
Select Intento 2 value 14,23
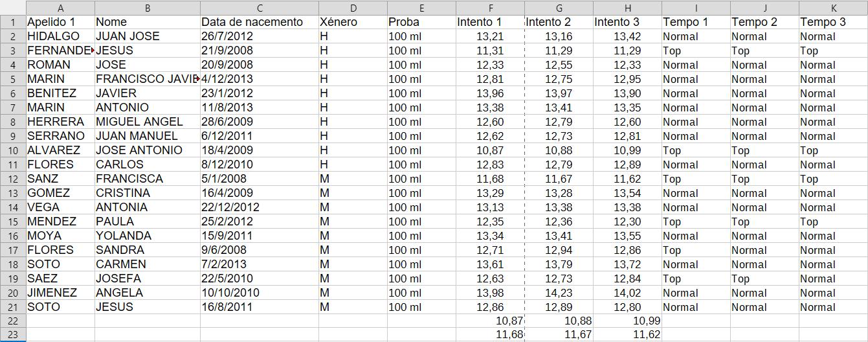(x=559, y=293)
